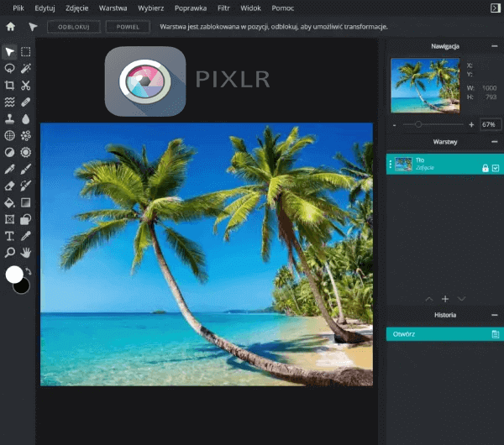Select the Lasso selection tool
504x445 pixels.
pos(9,69)
